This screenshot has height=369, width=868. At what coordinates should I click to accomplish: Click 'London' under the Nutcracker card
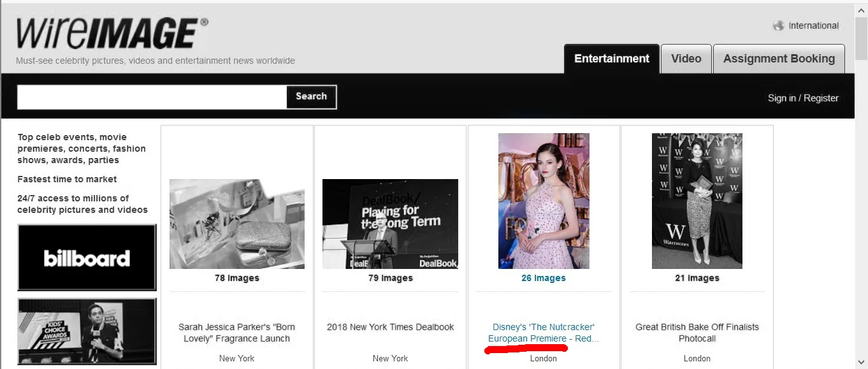[544, 358]
